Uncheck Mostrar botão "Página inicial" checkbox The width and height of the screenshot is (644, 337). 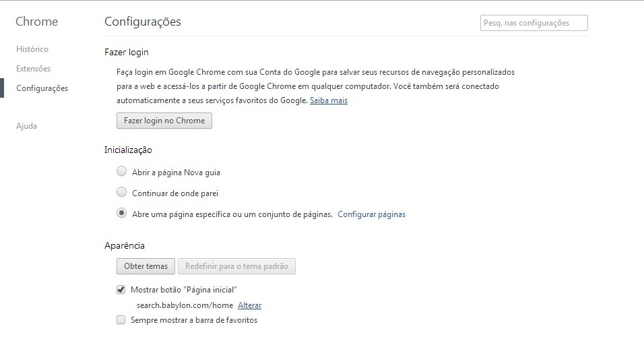pos(121,290)
